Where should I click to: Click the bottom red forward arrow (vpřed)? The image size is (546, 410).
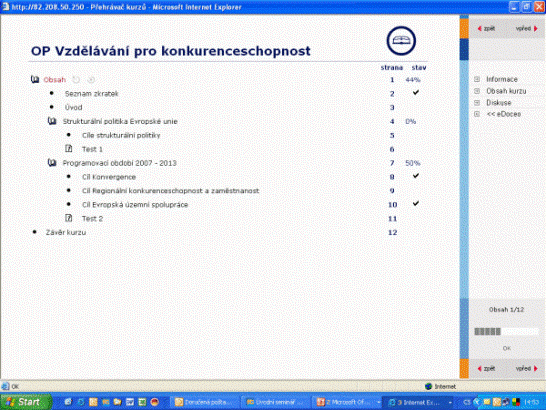pos(536,369)
